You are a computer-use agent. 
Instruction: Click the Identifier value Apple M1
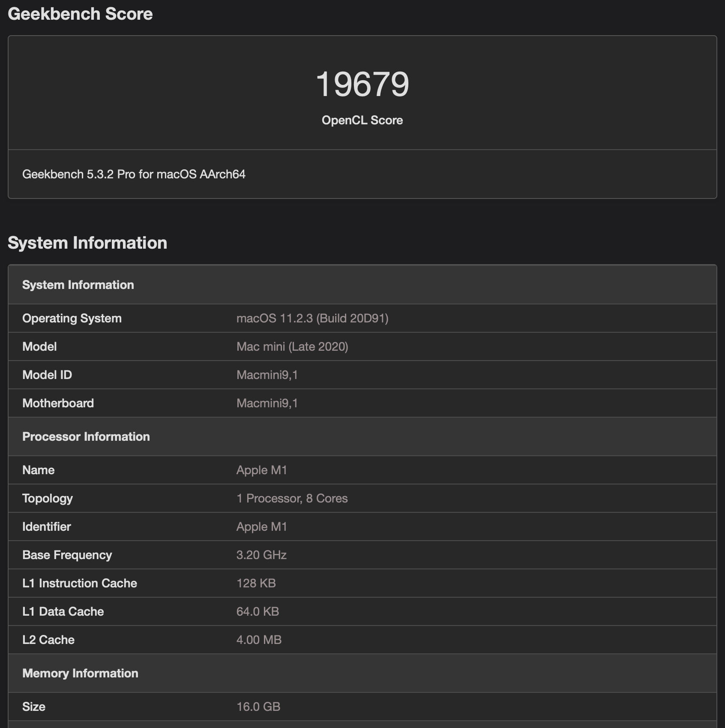tap(262, 526)
